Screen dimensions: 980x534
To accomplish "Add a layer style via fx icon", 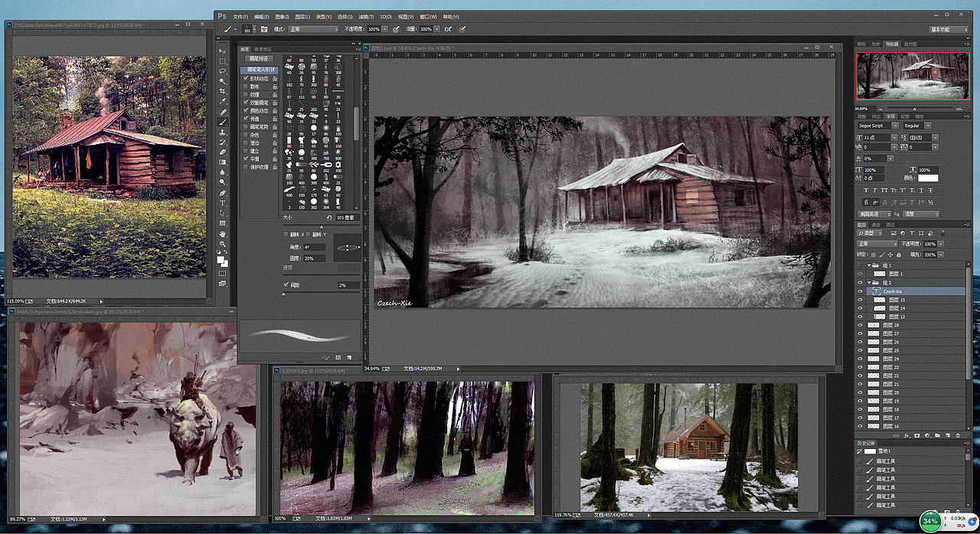I will tap(906, 436).
